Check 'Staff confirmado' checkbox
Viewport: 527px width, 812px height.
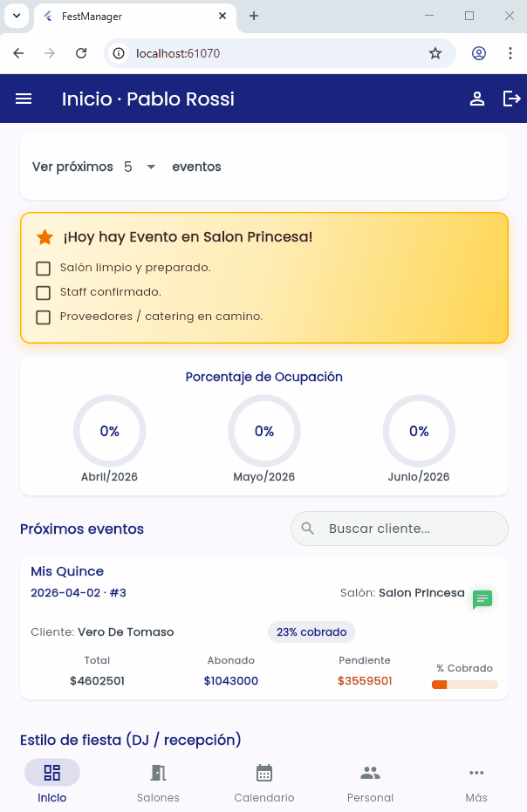coord(44,292)
